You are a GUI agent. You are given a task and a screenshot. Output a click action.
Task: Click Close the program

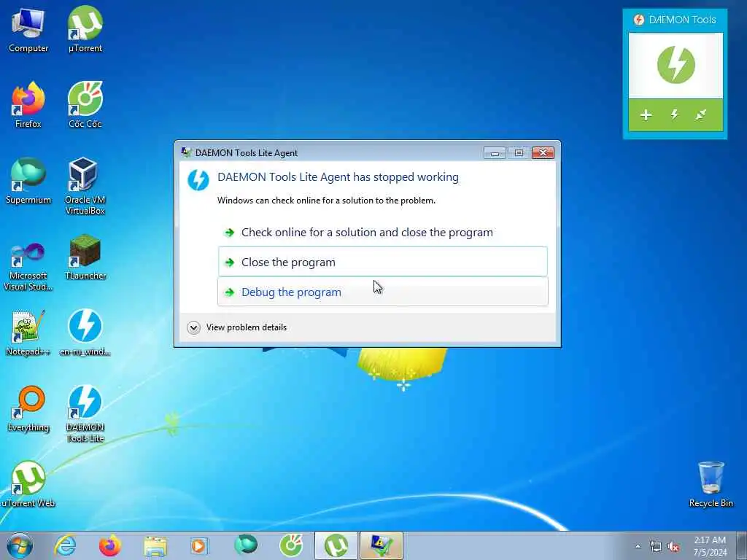(382, 262)
